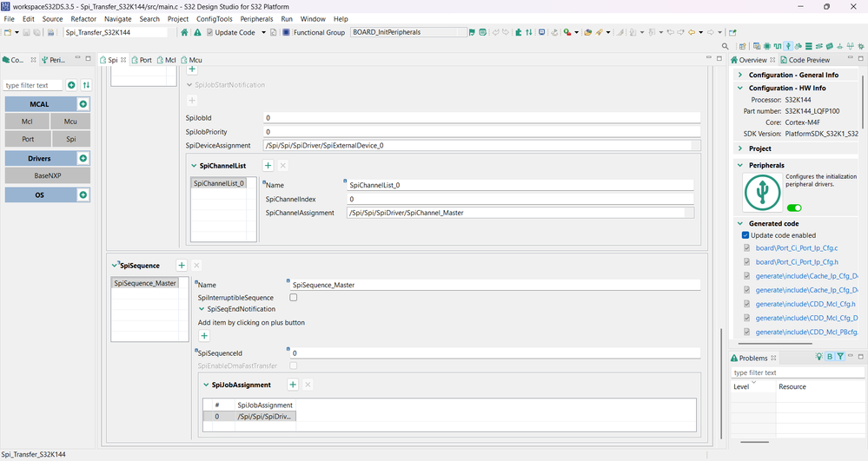868x461 pixels.
Task: Collapse the SpiJobAssignment section
Action: [206, 385]
